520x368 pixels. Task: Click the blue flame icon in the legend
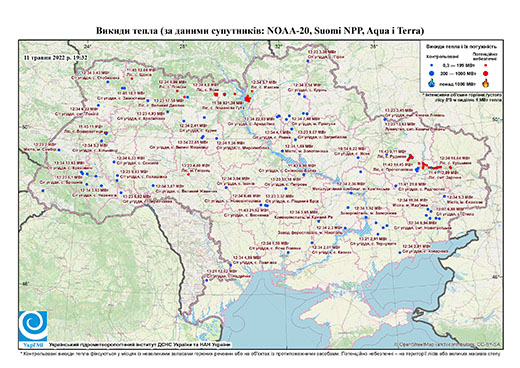(x=432, y=83)
